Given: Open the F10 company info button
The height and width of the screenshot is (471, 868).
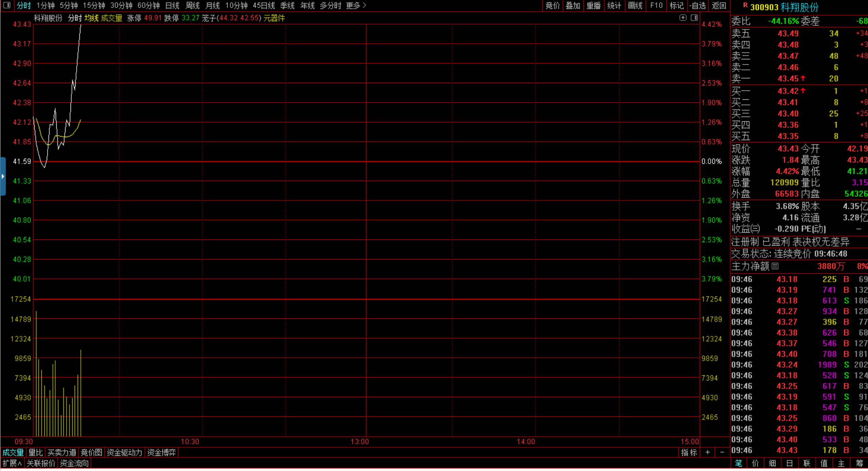Looking at the screenshot, I should 656,5.
